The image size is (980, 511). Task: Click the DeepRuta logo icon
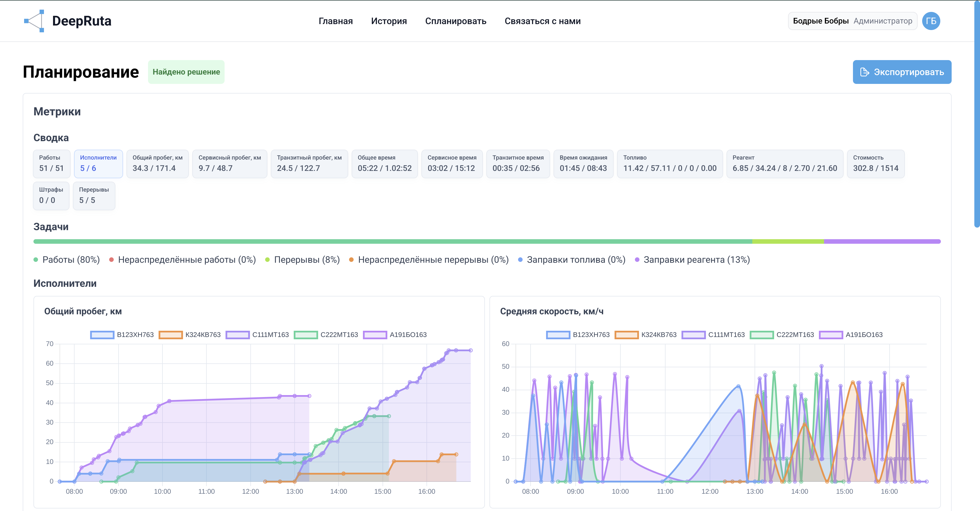(34, 21)
